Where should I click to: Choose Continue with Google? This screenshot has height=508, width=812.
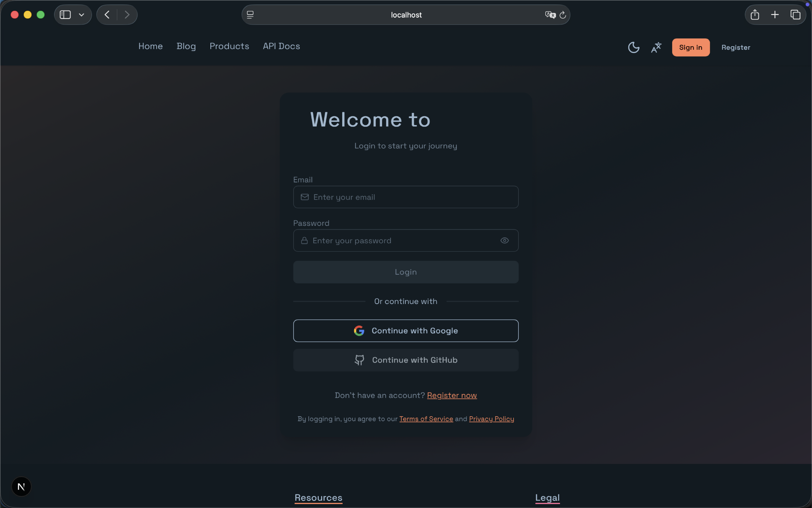pyautogui.click(x=406, y=331)
